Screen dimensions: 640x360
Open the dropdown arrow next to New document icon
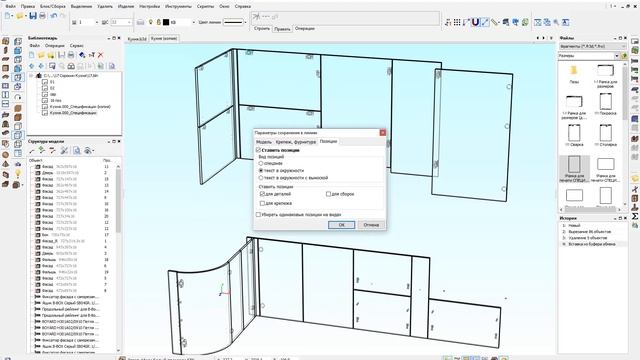click(13, 16)
